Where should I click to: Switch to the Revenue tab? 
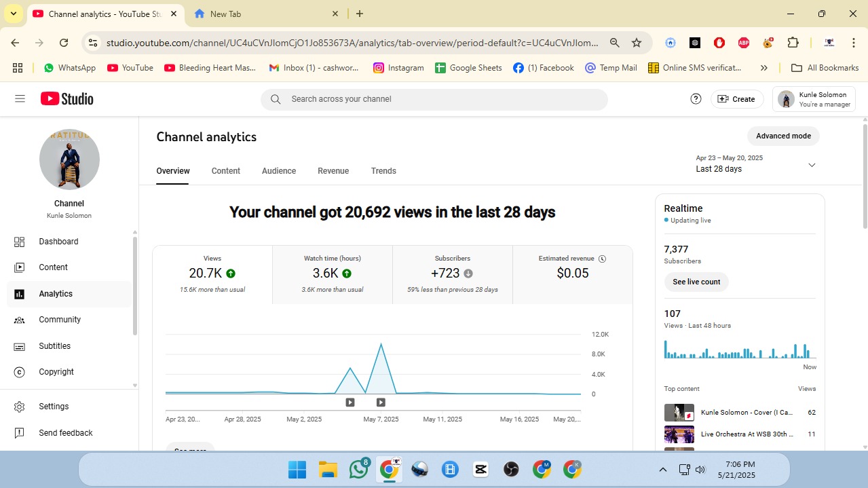coord(333,171)
